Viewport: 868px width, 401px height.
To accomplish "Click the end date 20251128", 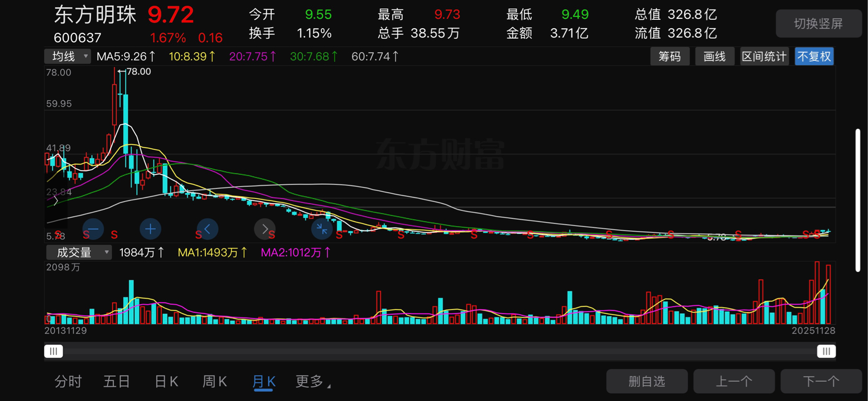I will (x=813, y=331).
